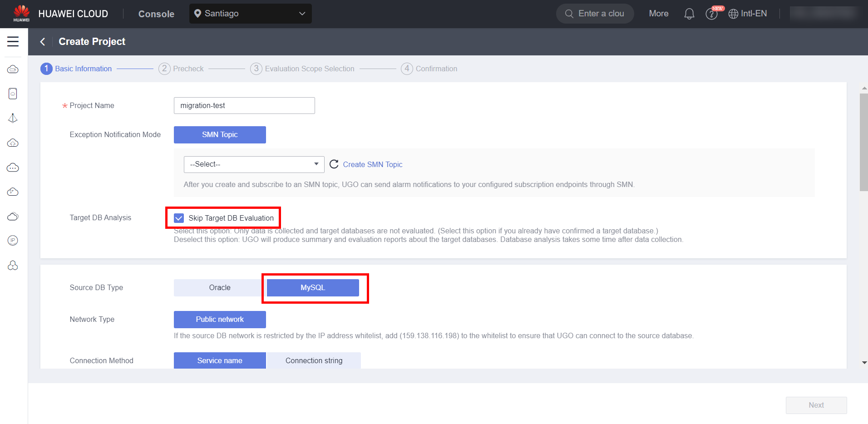This screenshot has height=424, width=868.
Task: Click the refresh icon next to SMN topic
Action: pos(334,164)
